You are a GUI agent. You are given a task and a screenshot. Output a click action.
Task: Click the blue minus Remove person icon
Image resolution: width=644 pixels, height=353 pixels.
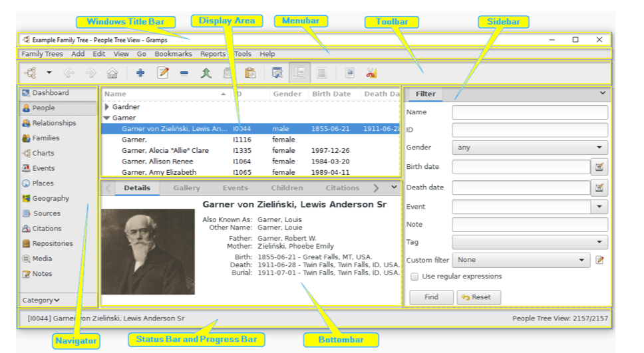pos(184,73)
